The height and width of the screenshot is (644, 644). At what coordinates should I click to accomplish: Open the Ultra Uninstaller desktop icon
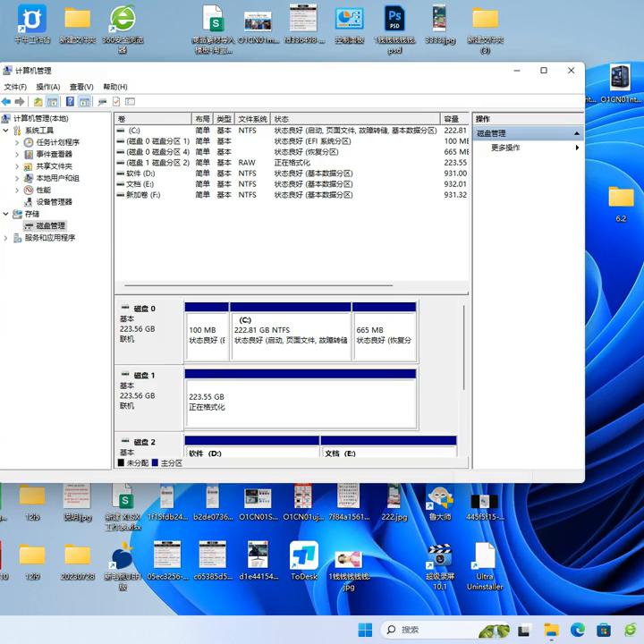(485, 556)
